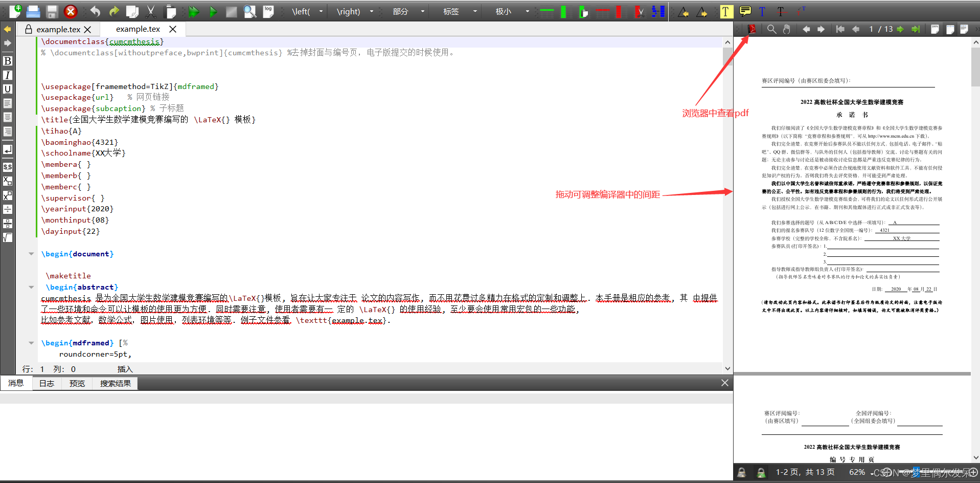Viewport: 980px width, 483px height.
Task: Click the page number field showing 1 / 13
Action: pyautogui.click(x=880, y=29)
